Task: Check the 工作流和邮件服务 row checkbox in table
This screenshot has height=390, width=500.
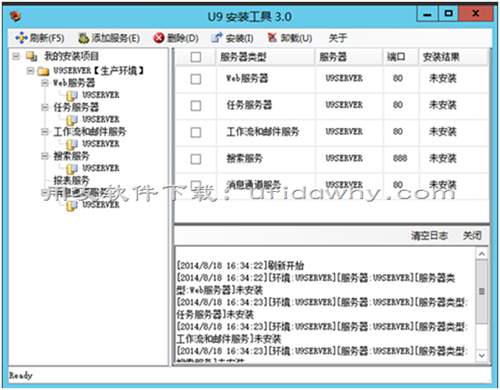Action: [196, 132]
